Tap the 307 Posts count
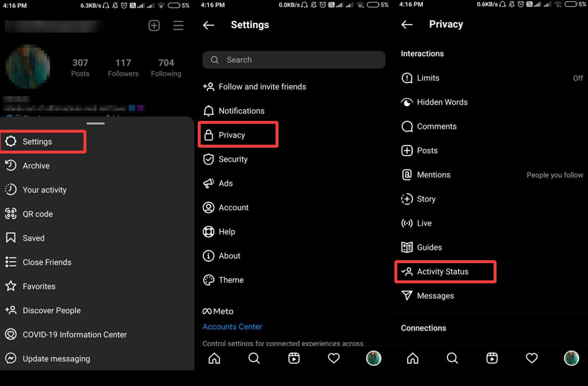Image resolution: width=588 pixels, height=386 pixels. [80, 67]
